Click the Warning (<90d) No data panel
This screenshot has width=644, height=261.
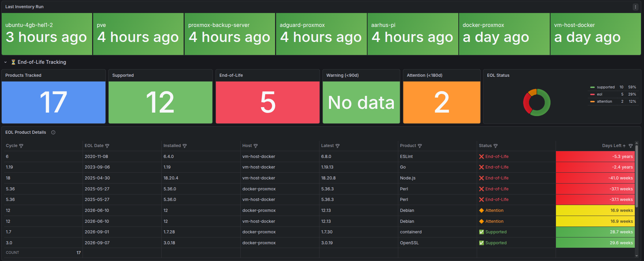click(361, 102)
